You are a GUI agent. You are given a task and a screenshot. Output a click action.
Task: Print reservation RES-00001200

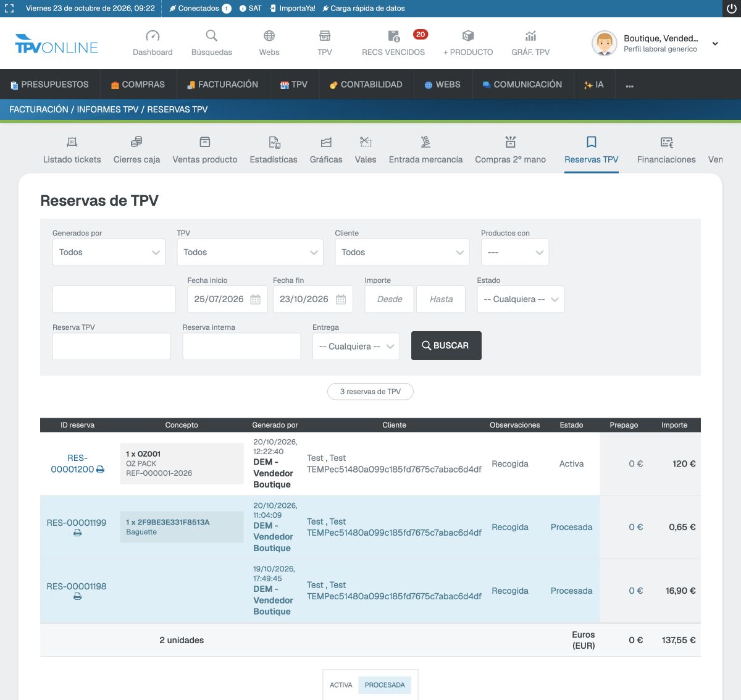(101, 470)
